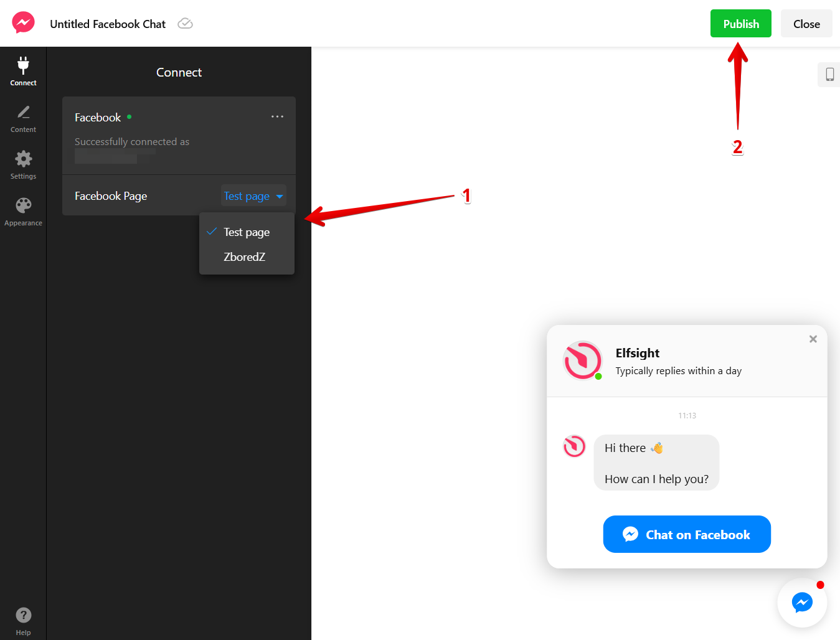Expand the Facebook Page dropdown
Image resolution: width=840 pixels, height=640 pixels.
point(253,196)
